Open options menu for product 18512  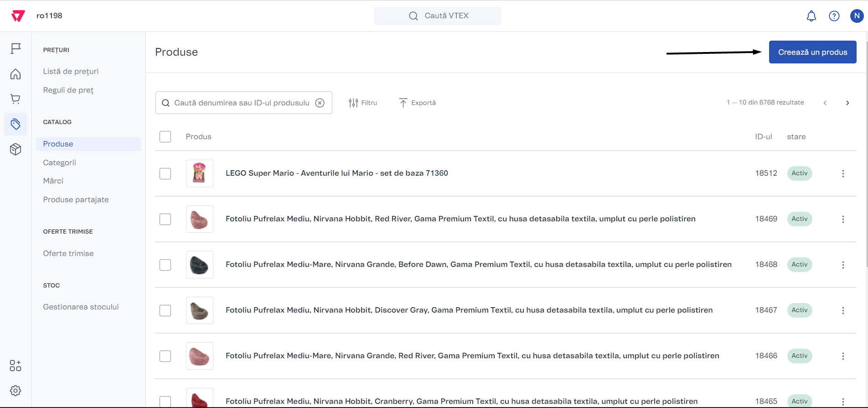pos(843,173)
